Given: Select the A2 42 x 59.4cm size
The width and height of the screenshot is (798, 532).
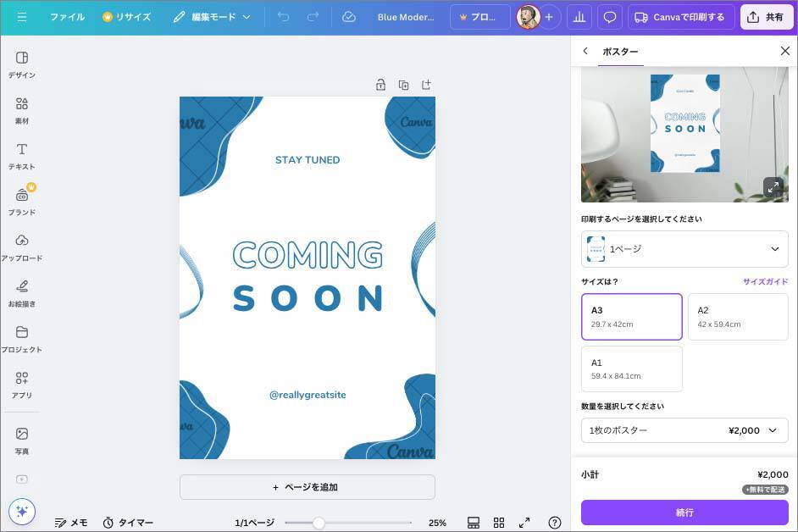Looking at the screenshot, I should (737, 317).
